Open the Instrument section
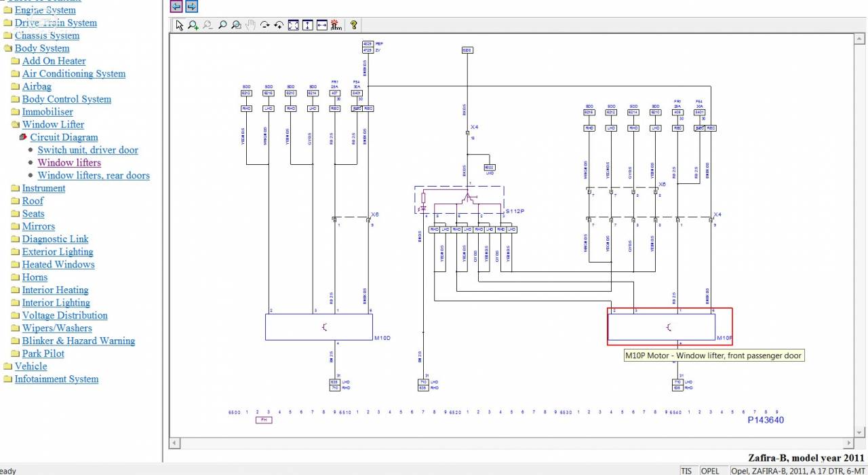 point(44,189)
